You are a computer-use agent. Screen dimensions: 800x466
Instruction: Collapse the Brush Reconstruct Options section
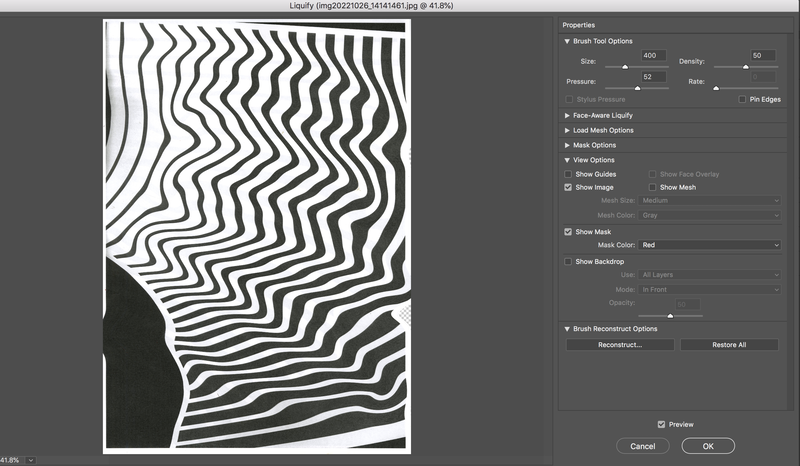point(567,329)
